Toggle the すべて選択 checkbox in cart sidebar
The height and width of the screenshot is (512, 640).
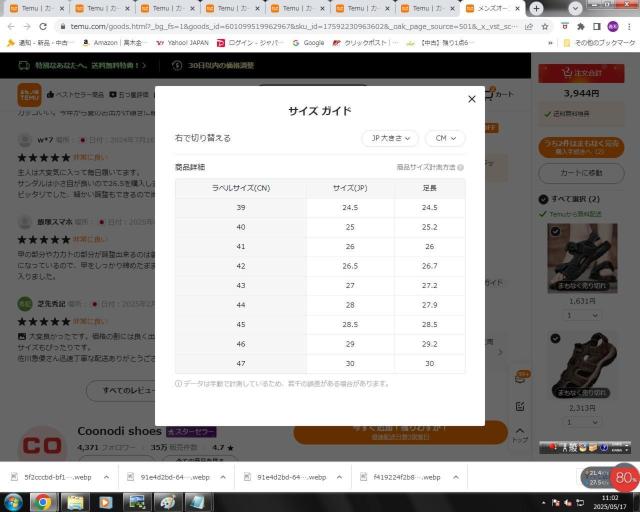pos(546,199)
